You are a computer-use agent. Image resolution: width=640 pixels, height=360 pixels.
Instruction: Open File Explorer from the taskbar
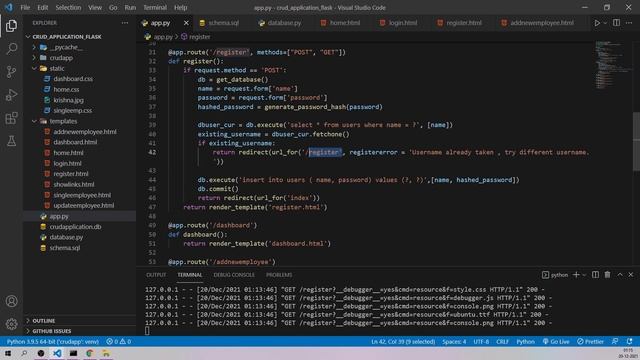coord(106,353)
